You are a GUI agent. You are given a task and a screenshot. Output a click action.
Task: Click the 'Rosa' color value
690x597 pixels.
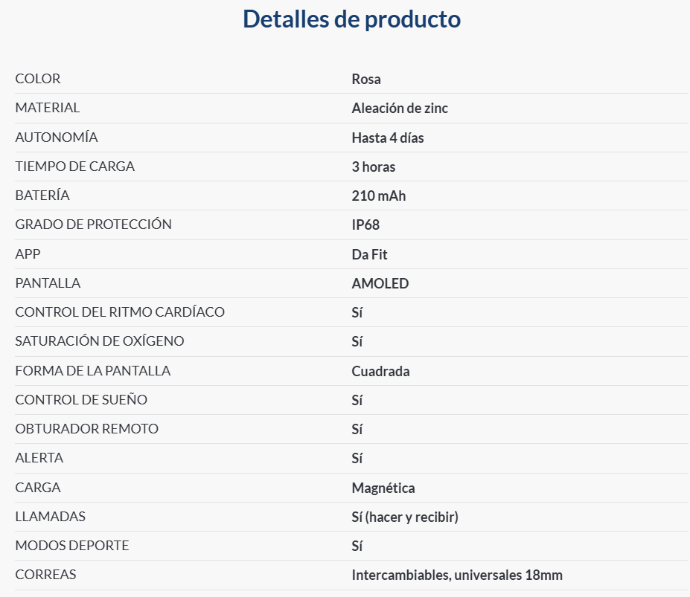point(366,79)
